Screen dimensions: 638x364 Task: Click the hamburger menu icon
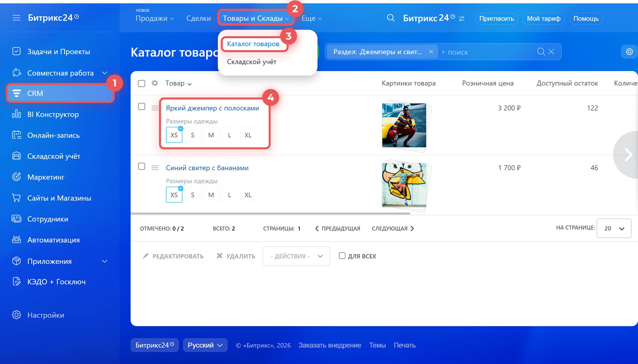pos(16,18)
